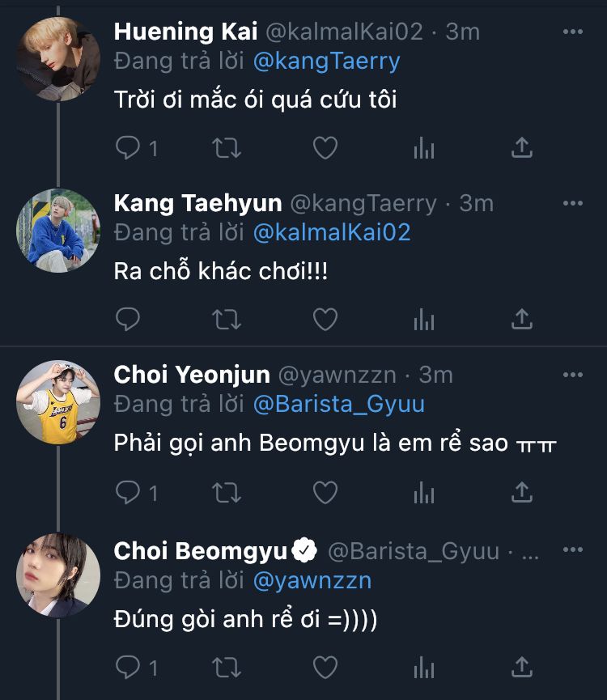Reply to Choi Beomgyu's tweet
This screenshot has height=700, width=607.
129,668
